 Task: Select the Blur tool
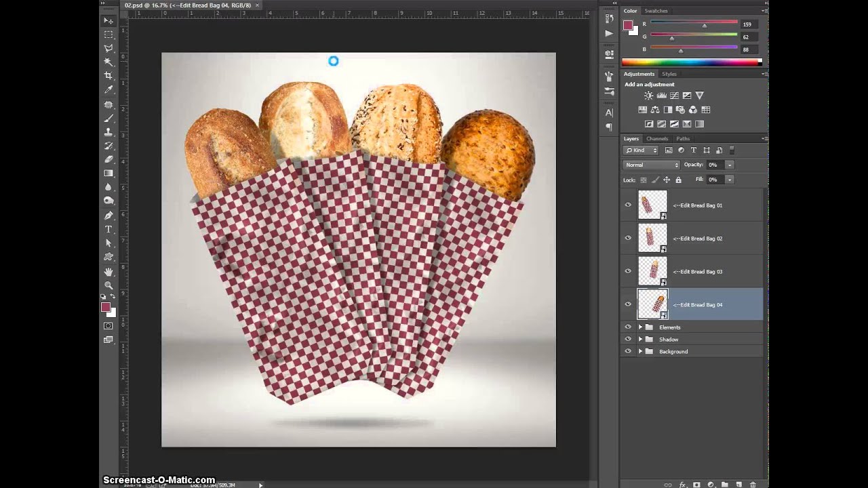[x=108, y=187]
